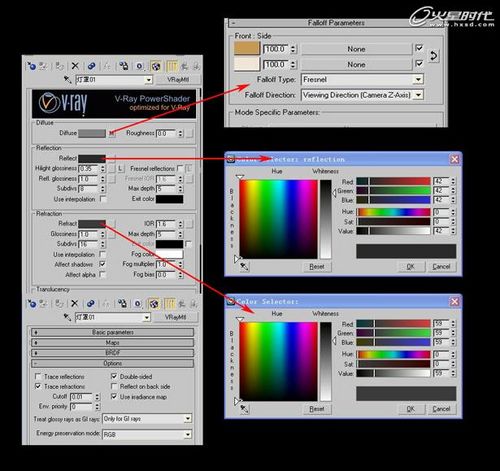This screenshot has width=500, height=471.
Task: Click Reset in reflection Color Selector
Action: [x=317, y=267]
